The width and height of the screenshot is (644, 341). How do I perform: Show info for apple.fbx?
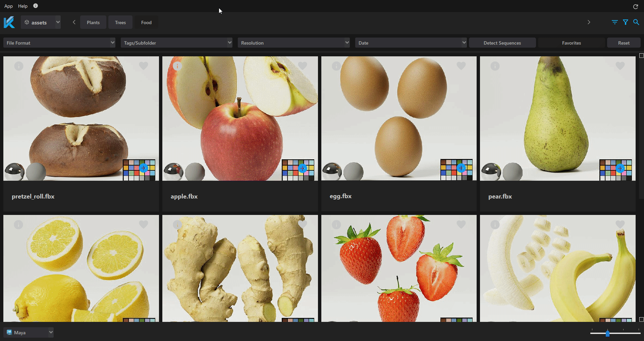177,66
